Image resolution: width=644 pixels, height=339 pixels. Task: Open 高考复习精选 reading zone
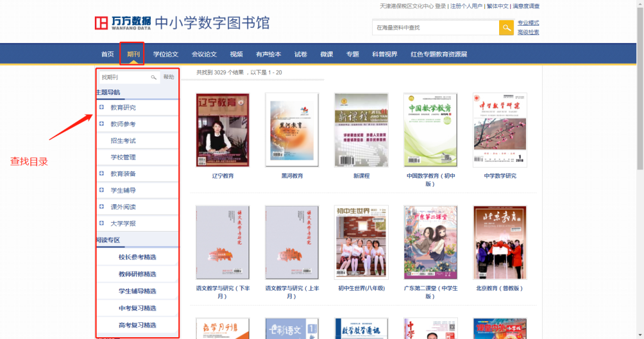(137, 325)
